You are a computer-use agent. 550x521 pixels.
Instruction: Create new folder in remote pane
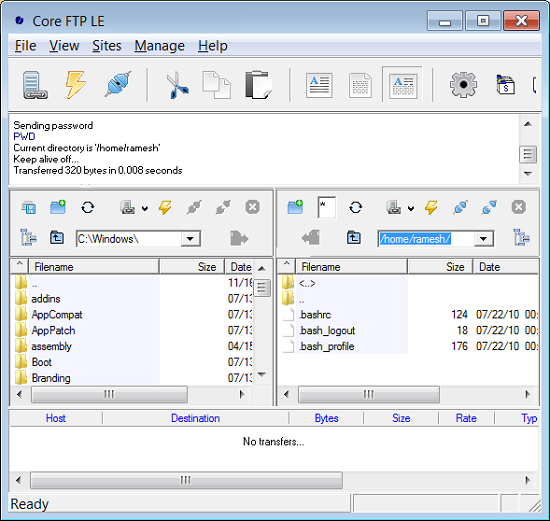point(295,207)
